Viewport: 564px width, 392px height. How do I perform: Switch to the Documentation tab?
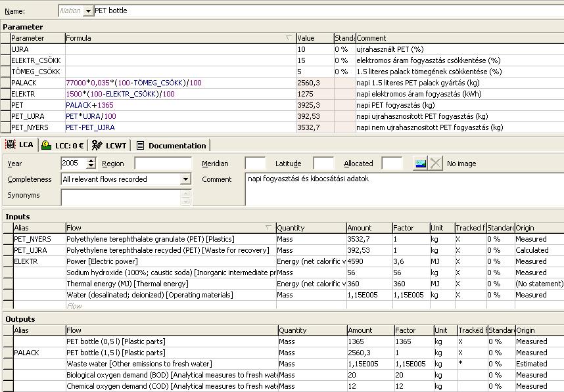(x=171, y=146)
